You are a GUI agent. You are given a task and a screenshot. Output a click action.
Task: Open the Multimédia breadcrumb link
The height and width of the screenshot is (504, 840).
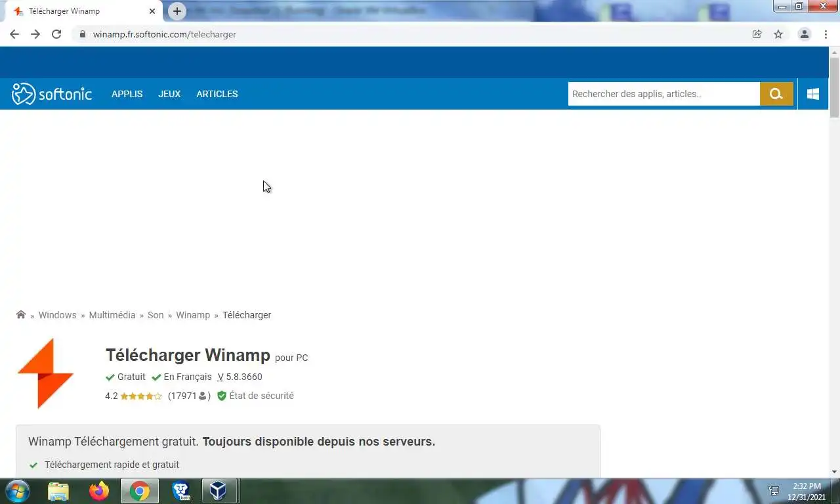(x=112, y=315)
